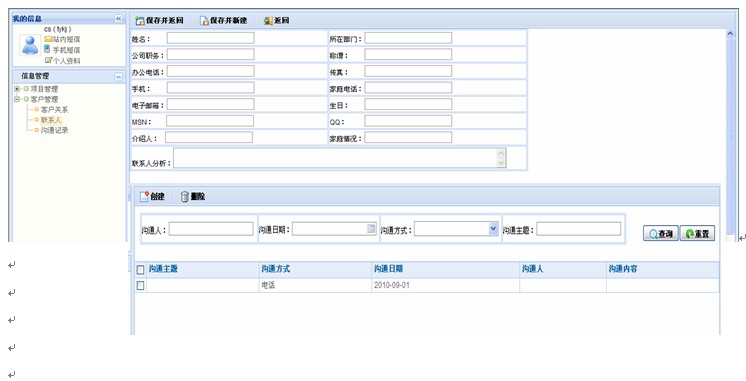Focus the 家庭电话 input field

408,88
